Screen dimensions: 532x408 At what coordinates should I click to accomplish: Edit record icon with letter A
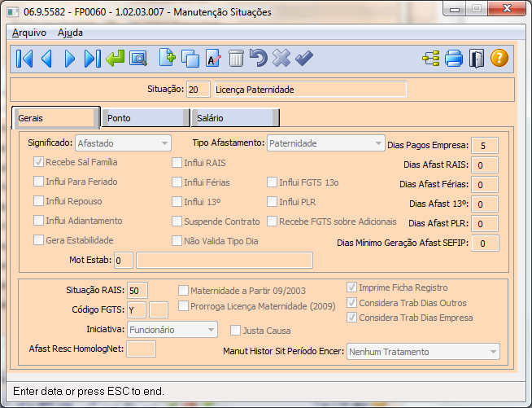pos(213,59)
